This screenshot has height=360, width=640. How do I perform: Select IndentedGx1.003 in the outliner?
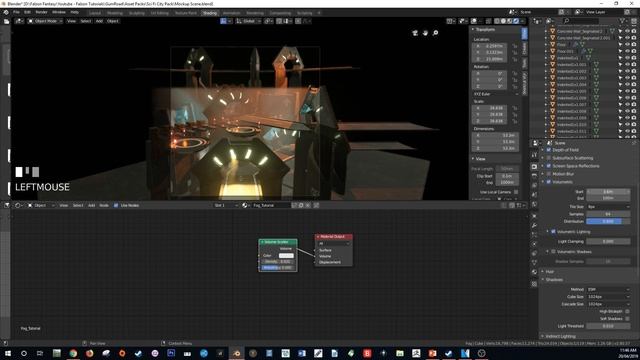(x=571, y=78)
